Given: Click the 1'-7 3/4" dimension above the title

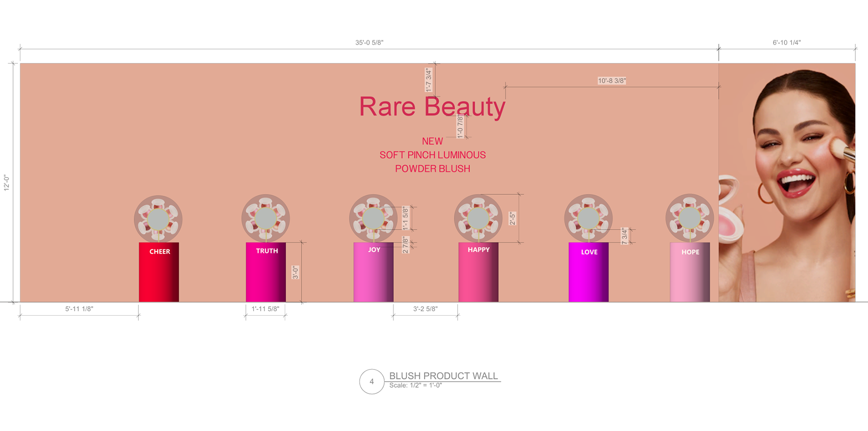Looking at the screenshot, I should (428, 80).
